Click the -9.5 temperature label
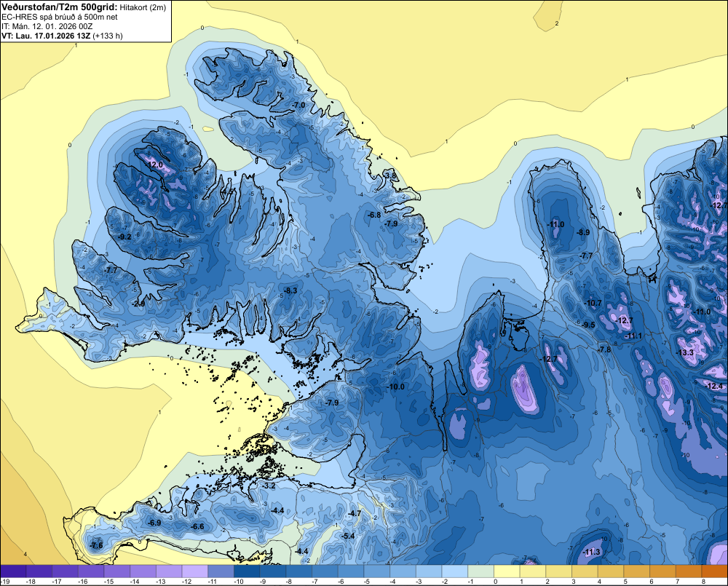728x586 pixels. pos(587,325)
